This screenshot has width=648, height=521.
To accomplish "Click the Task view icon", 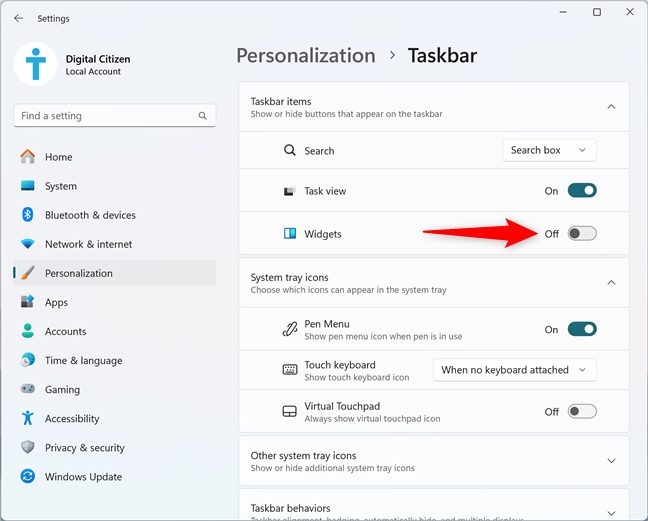I will tap(289, 191).
